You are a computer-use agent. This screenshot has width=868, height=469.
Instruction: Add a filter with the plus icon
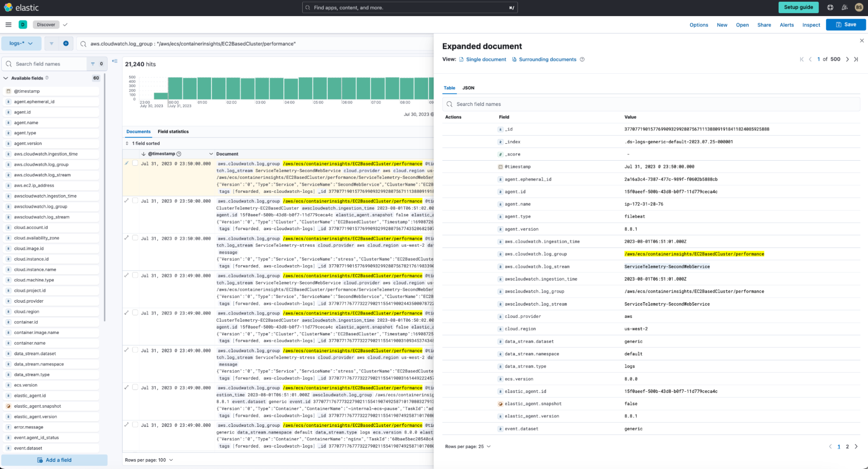[66, 43]
